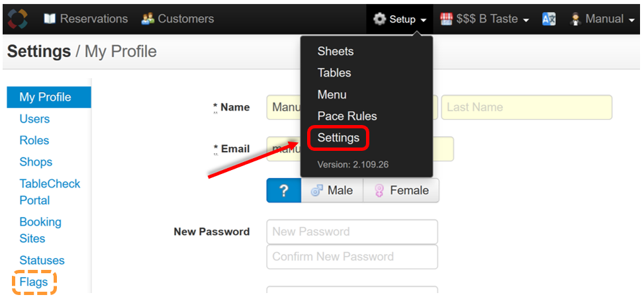Open the Booking Sites link

point(40,230)
